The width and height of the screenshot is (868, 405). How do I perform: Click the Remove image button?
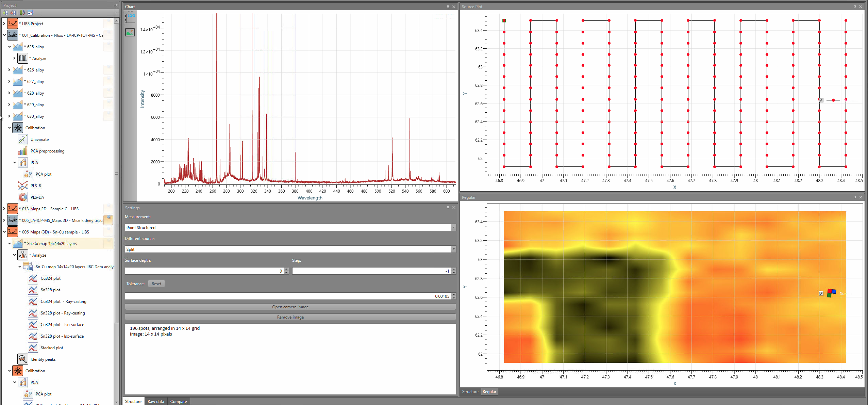tap(290, 317)
